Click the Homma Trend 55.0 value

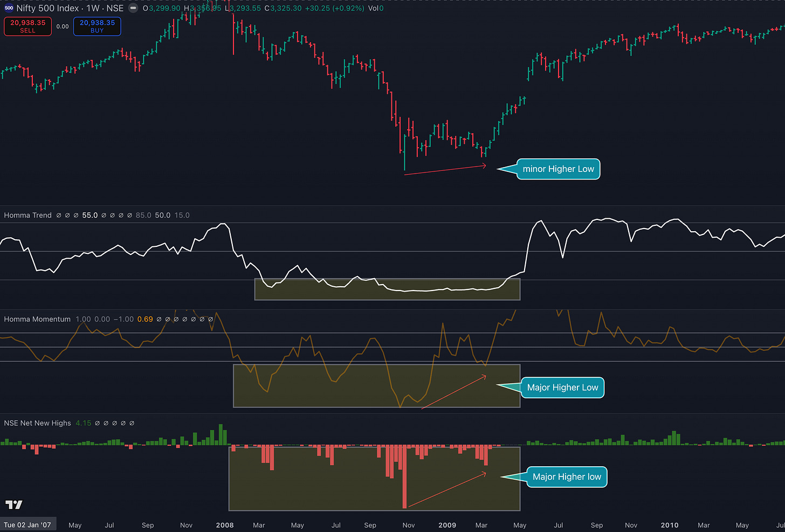coord(90,215)
